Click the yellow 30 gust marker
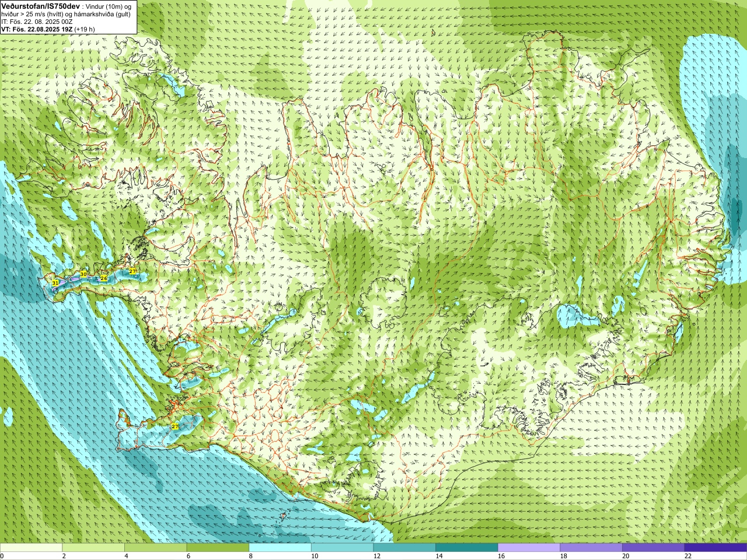The image size is (747, 560). [83, 274]
